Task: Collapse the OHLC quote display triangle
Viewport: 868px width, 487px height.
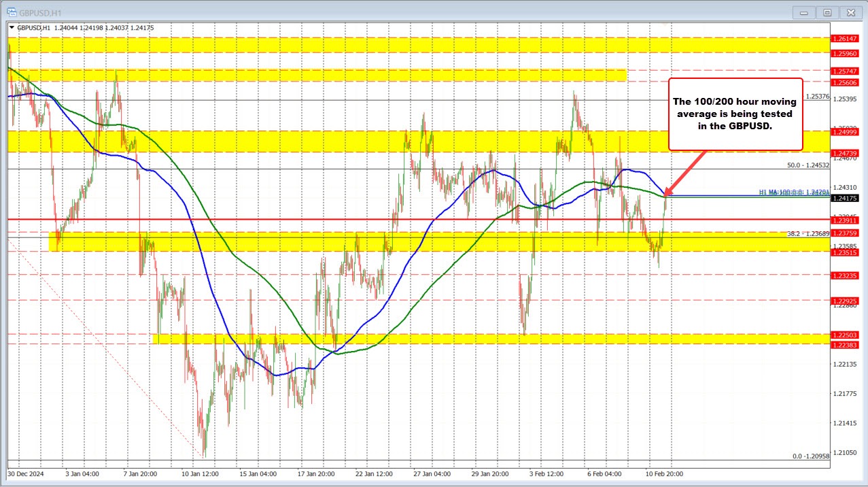Action: [x=13, y=28]
